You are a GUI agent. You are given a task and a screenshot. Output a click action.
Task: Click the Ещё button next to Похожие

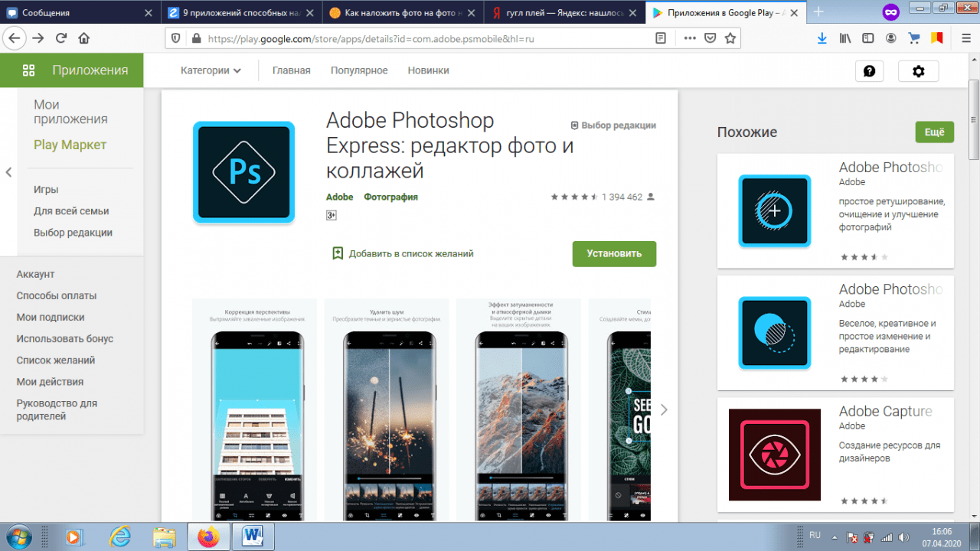934,132
